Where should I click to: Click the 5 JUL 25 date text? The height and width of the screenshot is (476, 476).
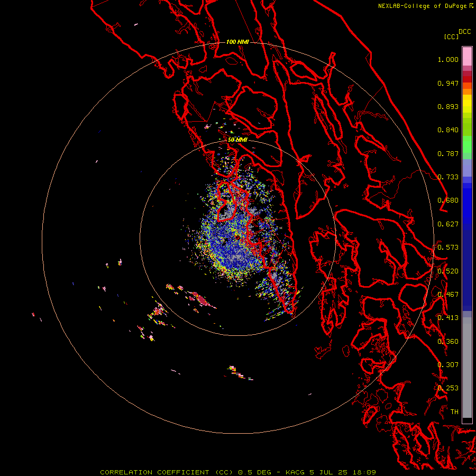tap(328, 472)
